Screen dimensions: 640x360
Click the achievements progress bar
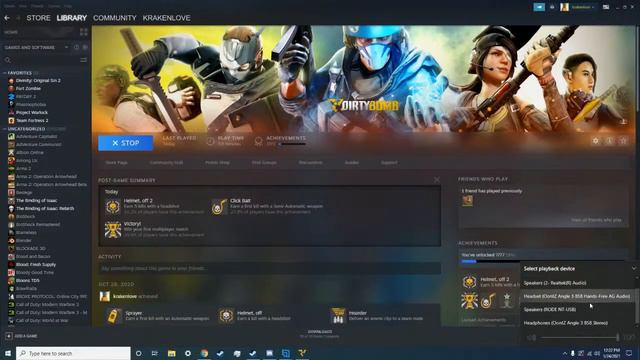click(x=543, y=261)
